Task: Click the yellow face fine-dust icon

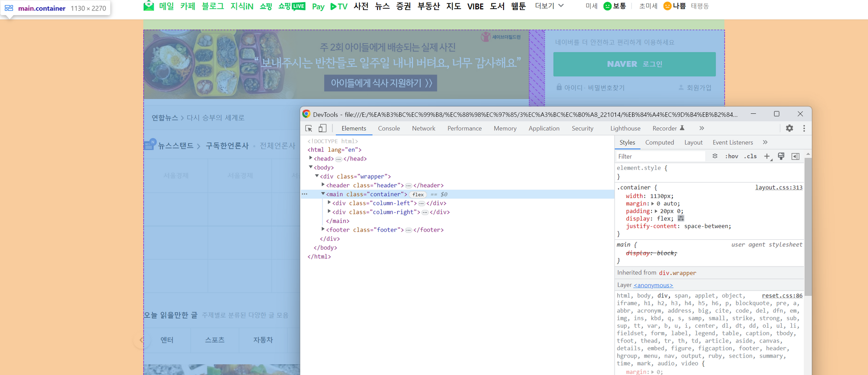Action: coord(667,6)
